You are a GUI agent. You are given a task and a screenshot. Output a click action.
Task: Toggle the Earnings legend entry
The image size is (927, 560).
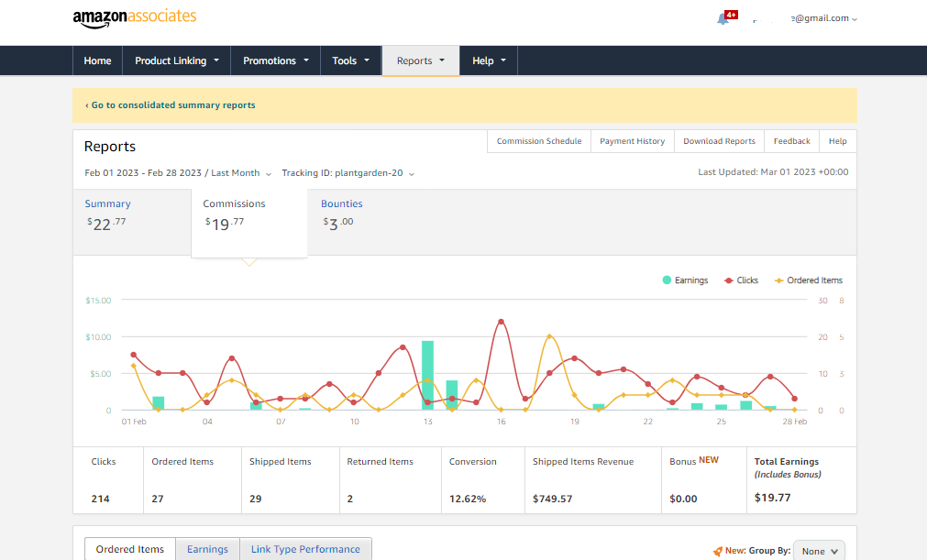click(685, 280)
